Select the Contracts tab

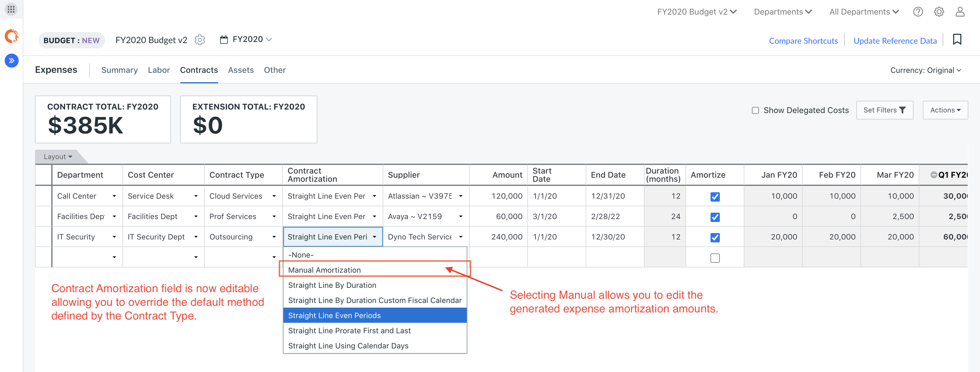click(199, 70)
